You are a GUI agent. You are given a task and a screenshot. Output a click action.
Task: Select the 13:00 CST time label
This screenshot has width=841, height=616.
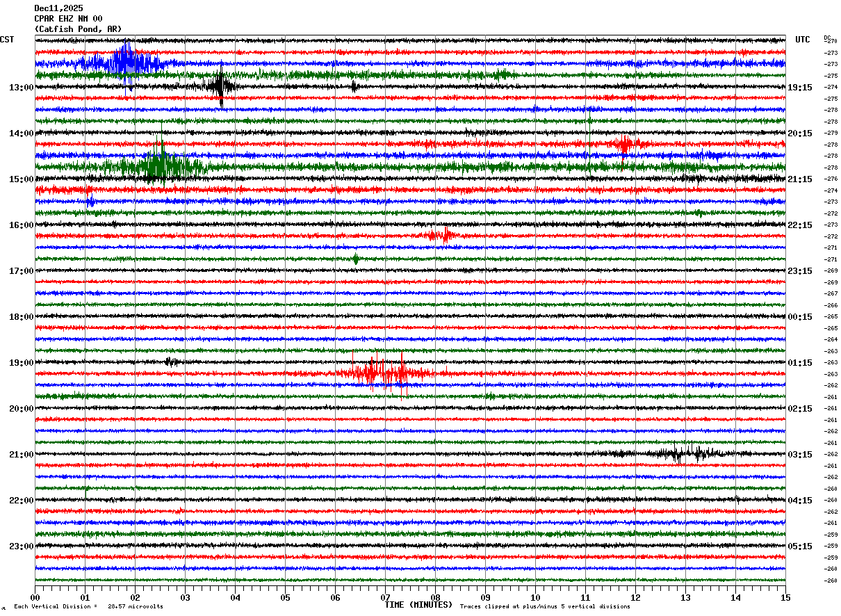21,88
